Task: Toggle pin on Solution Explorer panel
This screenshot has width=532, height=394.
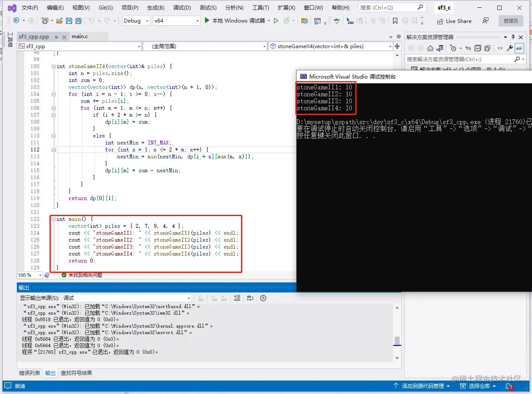Action: pos(513,37)
